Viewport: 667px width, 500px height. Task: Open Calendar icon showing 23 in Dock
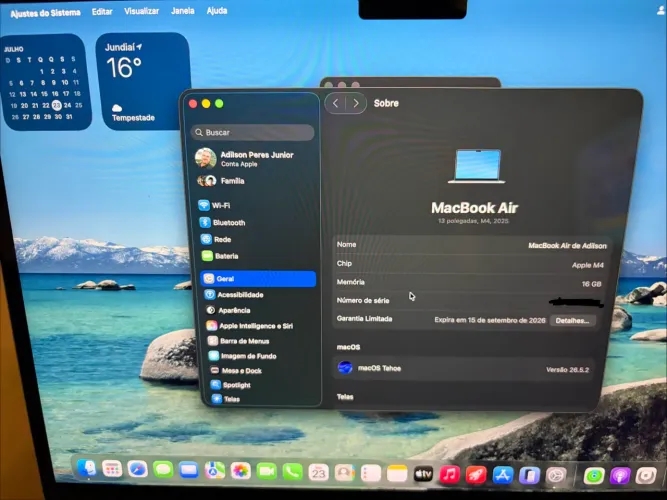319,473
